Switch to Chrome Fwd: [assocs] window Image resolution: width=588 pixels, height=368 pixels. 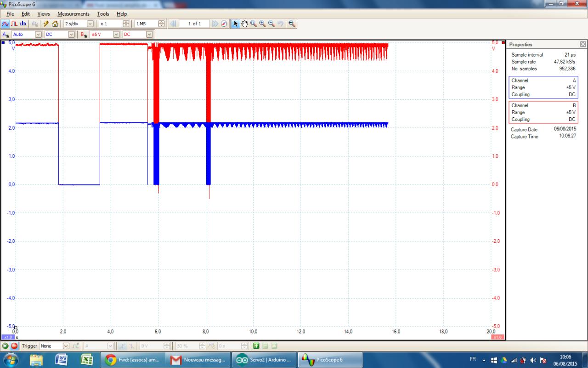point(133,360)
